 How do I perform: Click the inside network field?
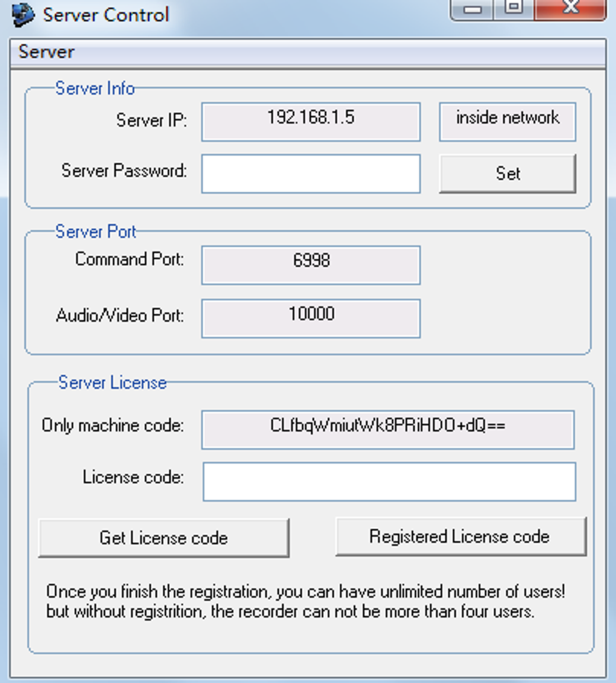click(507, 121)
